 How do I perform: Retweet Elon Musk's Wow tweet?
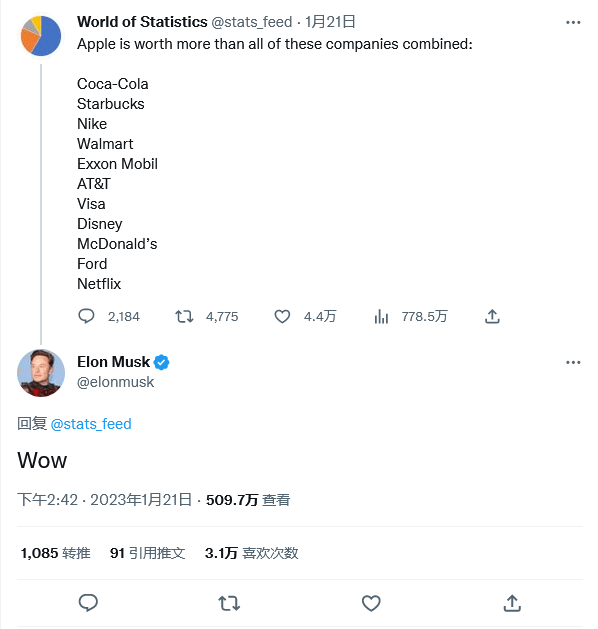[x=229, y=603]
